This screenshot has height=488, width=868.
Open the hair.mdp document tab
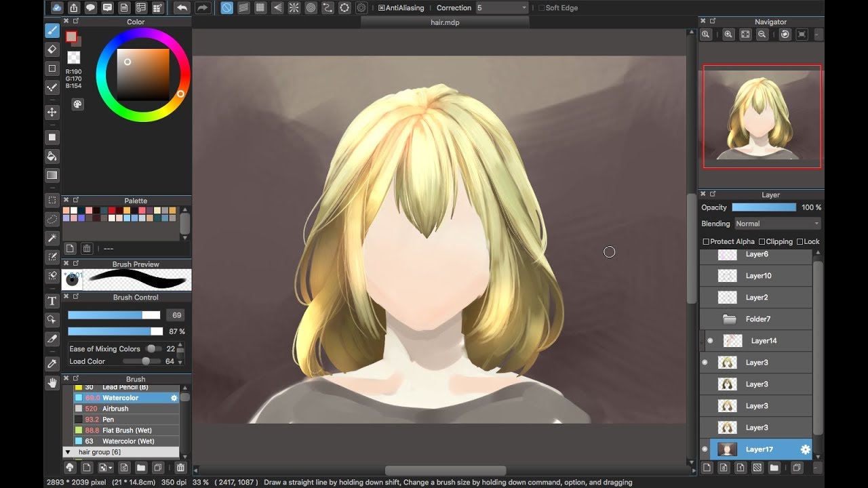(x=445, y=22)
